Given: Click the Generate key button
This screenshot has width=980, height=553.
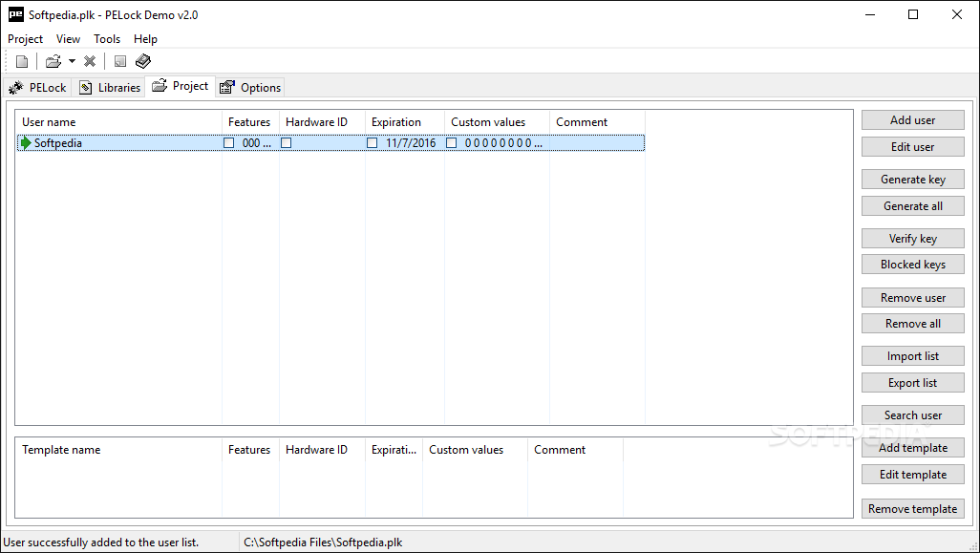Looking at the screenshot, I should [912, 180].
